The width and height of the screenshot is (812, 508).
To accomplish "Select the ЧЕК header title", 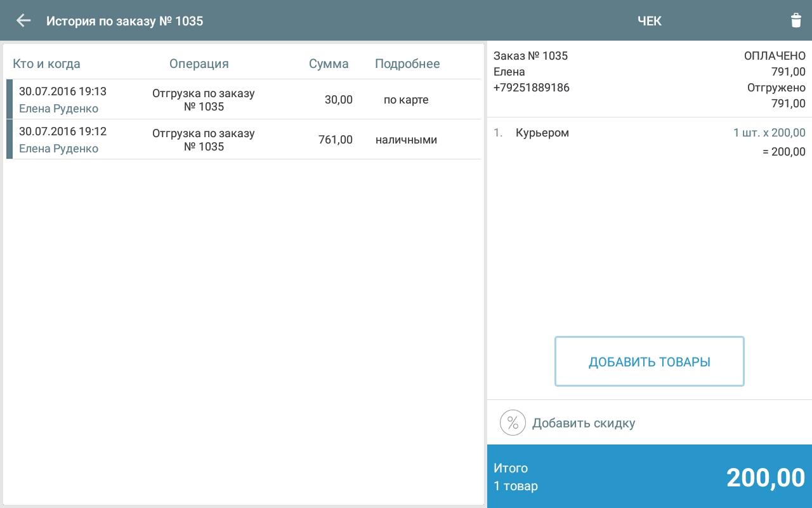I will 650,21.
